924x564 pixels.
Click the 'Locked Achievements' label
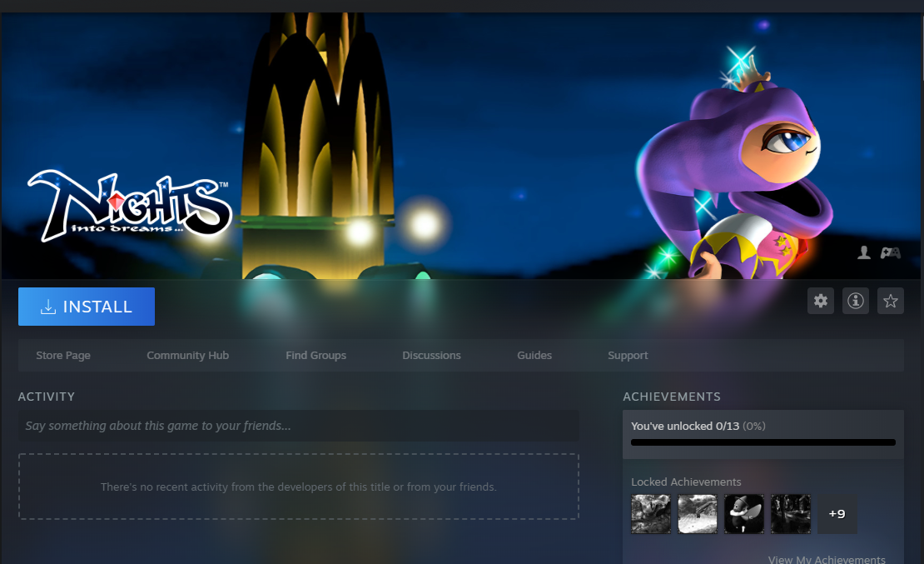click(686, 482)
